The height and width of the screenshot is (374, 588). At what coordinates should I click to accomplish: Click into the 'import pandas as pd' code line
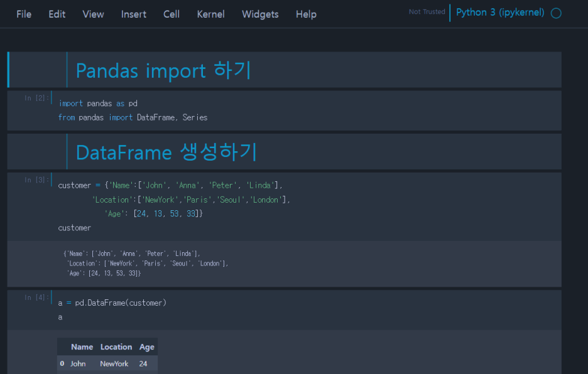point(98,103)
